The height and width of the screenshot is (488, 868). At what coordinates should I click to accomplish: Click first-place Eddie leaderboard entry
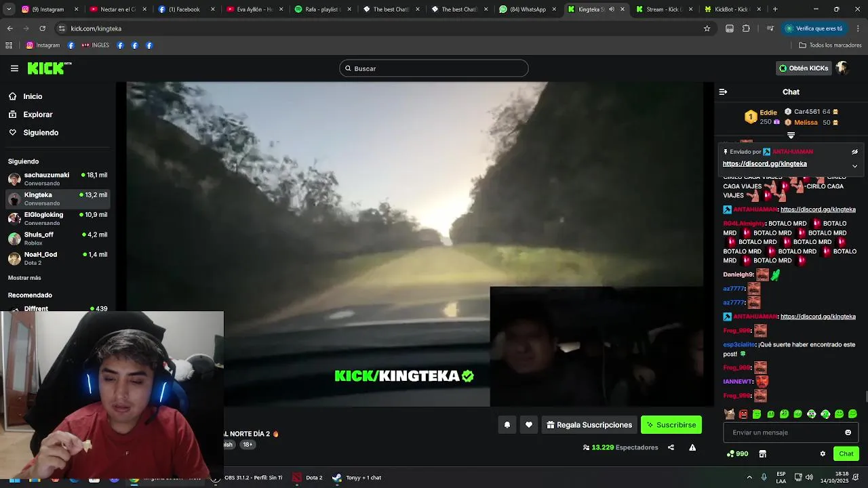(x=761, y=117)
